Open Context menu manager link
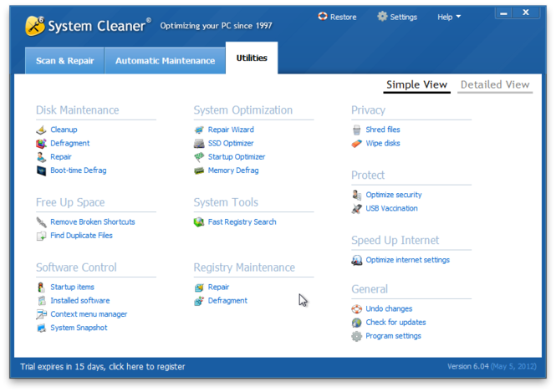This screenshot has height=392, width=556. click(x=89, y=314)
